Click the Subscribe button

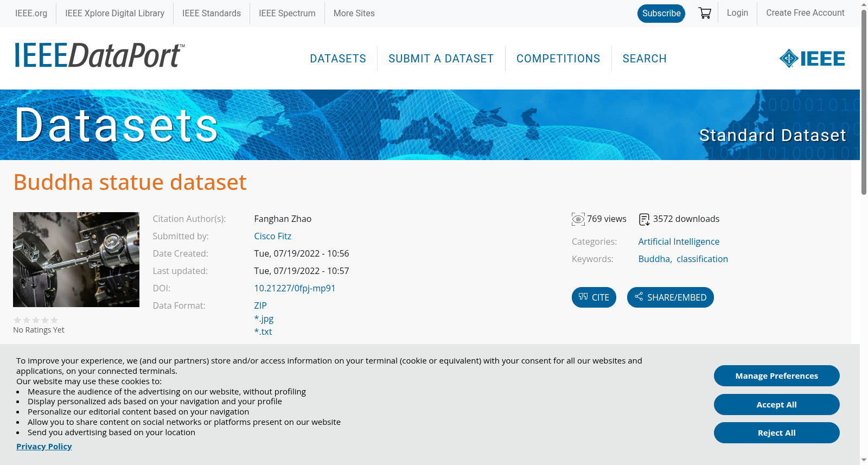click(661, 13)
